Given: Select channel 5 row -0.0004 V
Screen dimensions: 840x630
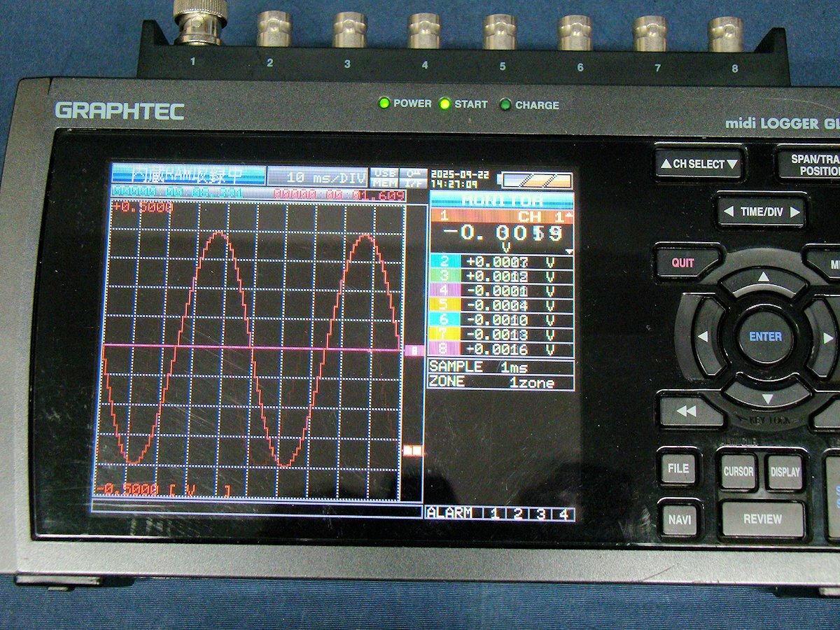Looking at the screenshot, I should 501,306.
